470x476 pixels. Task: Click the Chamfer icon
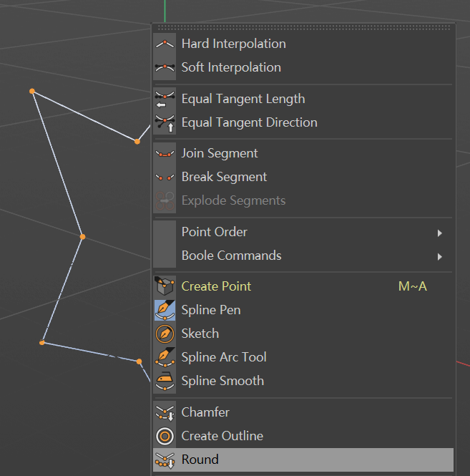coord(165,412)
